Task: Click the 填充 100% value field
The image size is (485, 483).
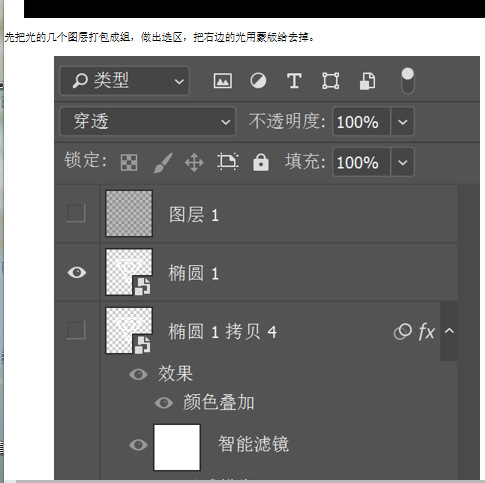Action: click(361, 162)
